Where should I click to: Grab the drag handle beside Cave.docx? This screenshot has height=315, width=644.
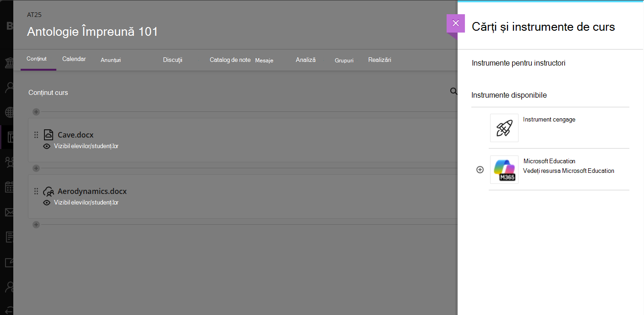pyautogui.click(x=36, y=135)
